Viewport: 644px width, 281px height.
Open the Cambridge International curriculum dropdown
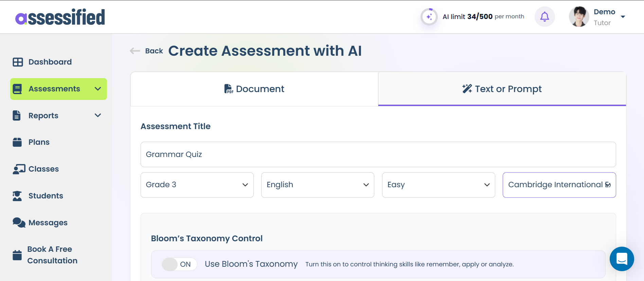click(x=559, y=185)
